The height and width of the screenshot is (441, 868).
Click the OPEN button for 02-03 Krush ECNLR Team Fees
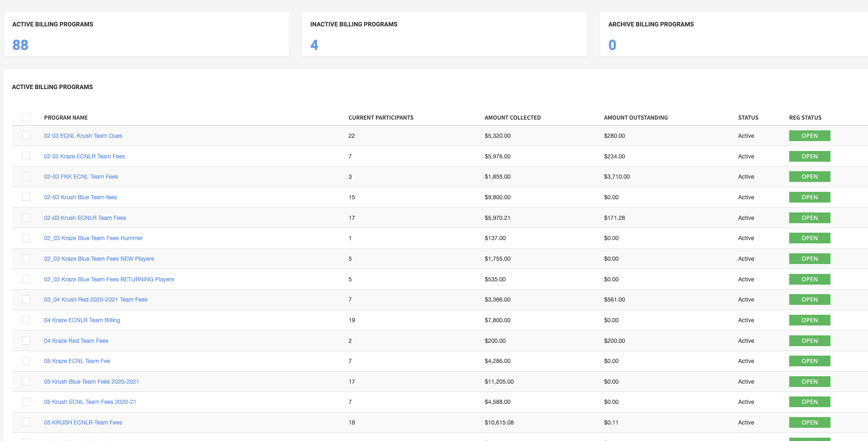pos(809,218)
